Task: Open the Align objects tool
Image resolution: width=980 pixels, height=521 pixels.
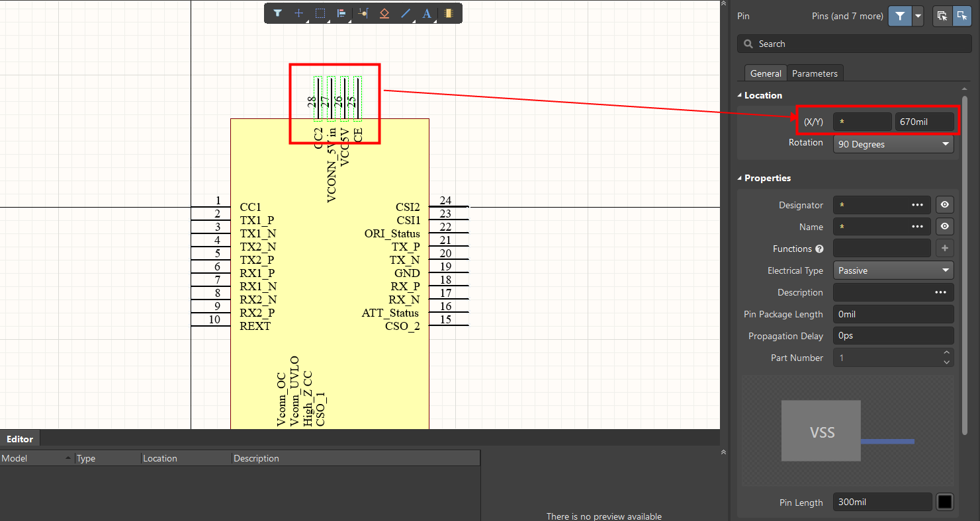Action: click(341, 13)
